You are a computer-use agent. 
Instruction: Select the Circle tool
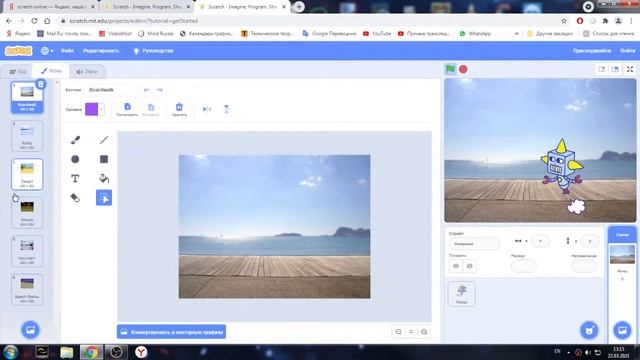click(x=75, y=159)
